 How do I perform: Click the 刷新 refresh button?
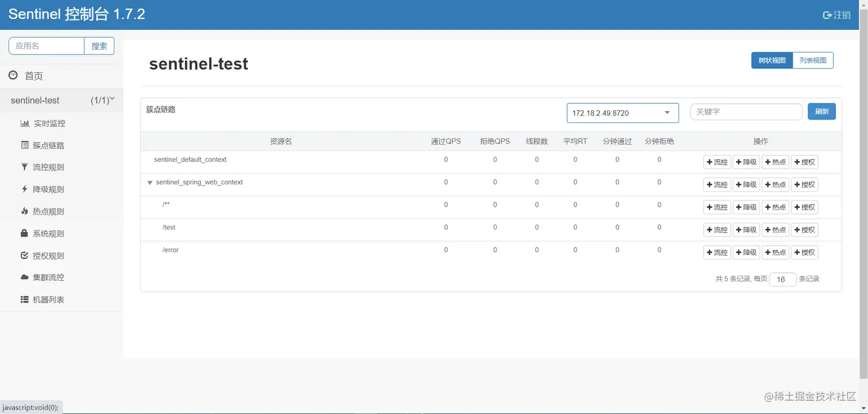(821, 111)
